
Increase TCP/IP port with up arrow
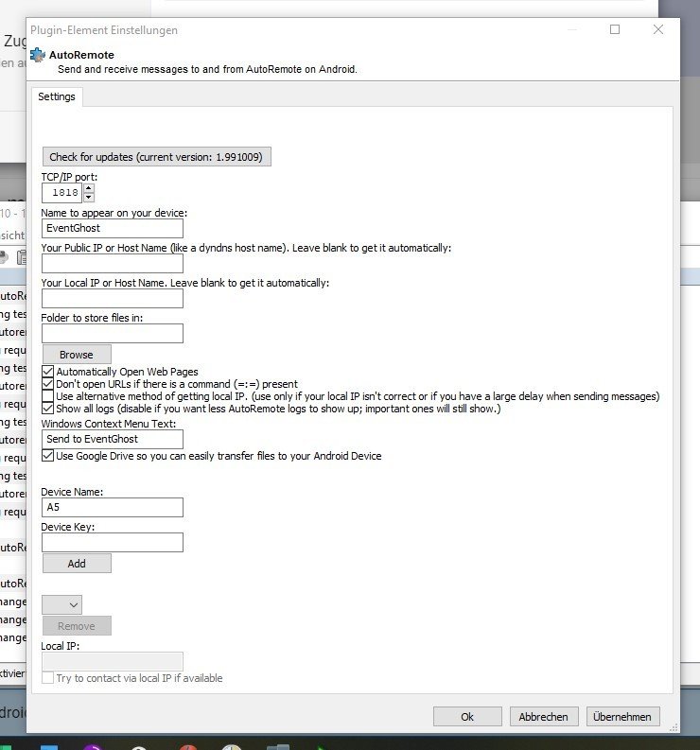[x=89, y=188]
